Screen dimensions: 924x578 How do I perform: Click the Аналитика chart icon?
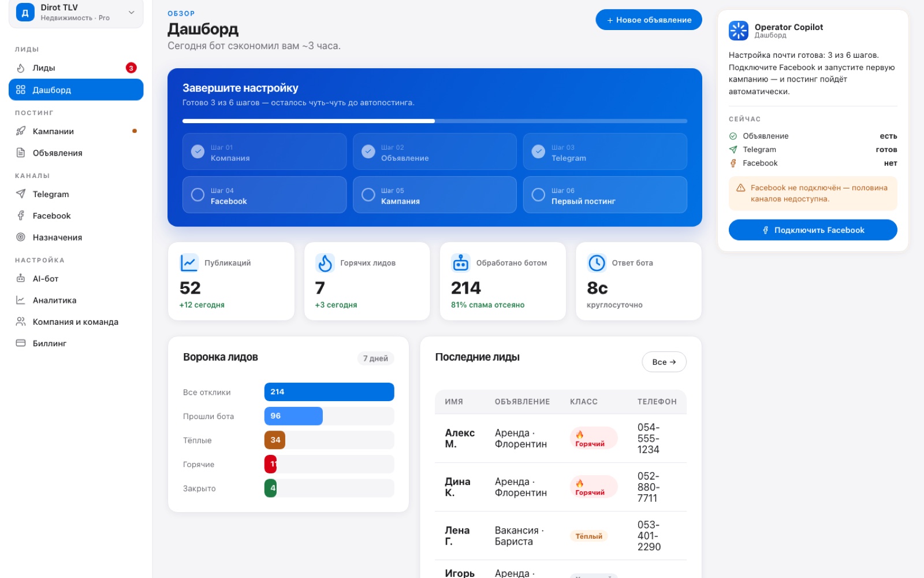[21, 300]
